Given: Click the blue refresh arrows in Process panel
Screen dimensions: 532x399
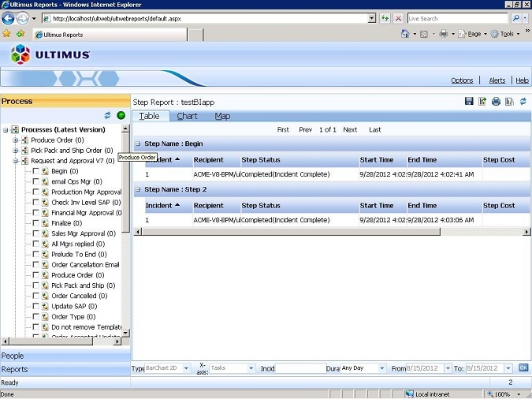Looking at the screenshot, I should (107, 115).
